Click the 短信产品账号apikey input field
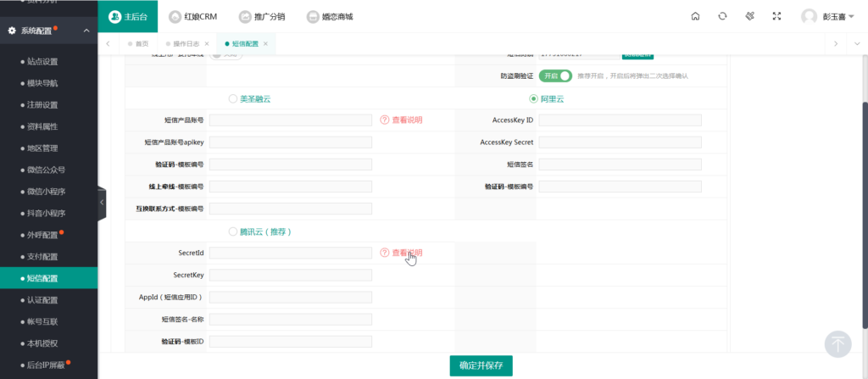 tap(291, 142)
